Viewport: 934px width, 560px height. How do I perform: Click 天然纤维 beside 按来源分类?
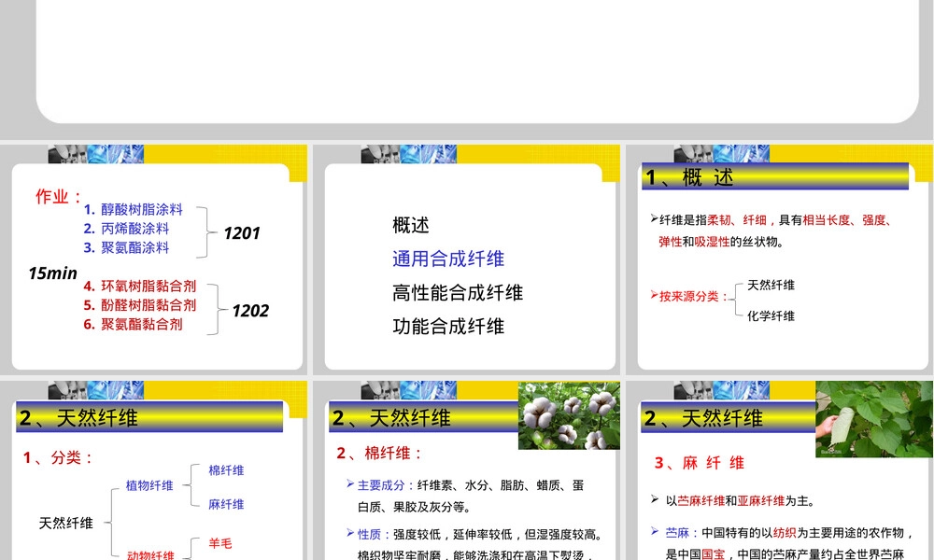click(771, 285)
